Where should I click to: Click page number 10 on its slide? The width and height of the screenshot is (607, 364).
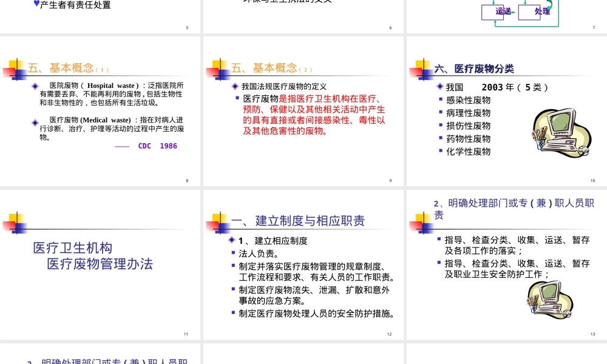pos(592,181)
